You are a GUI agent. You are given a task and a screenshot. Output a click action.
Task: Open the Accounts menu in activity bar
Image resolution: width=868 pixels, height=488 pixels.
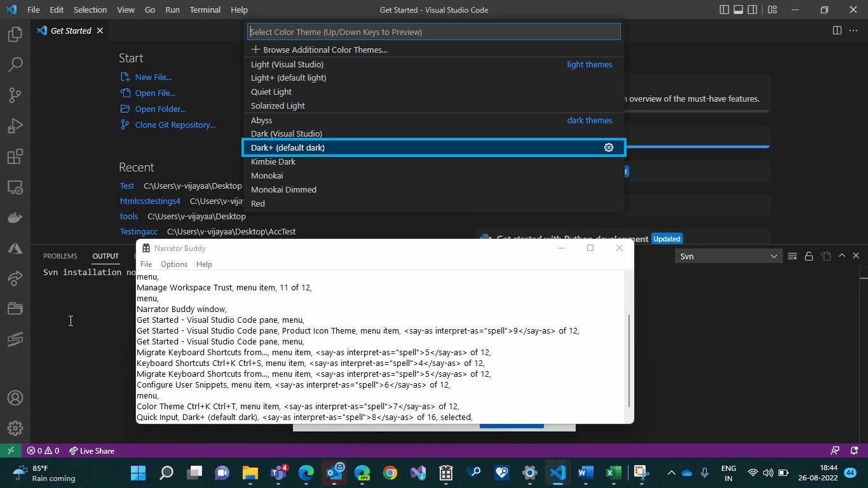click(x=15, y=398)
